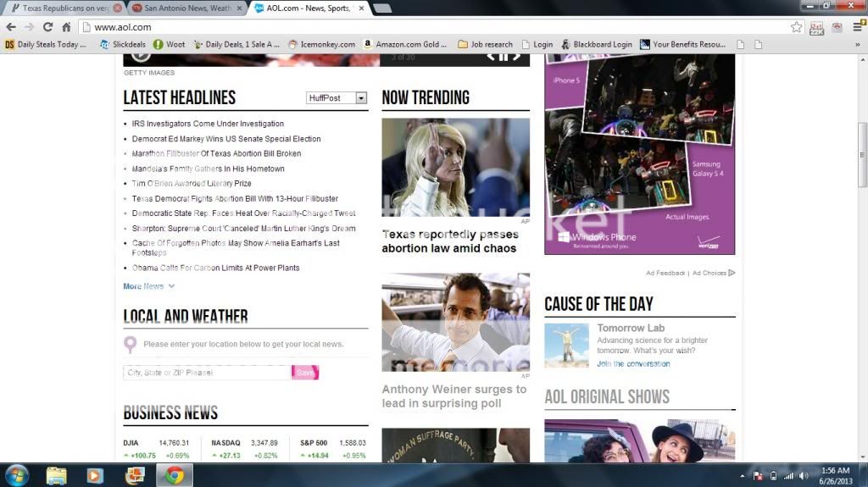The height and width of the screenshot is (487, 868).
Task: Show hidden system tray icons
Action: [x=743, y=476]
